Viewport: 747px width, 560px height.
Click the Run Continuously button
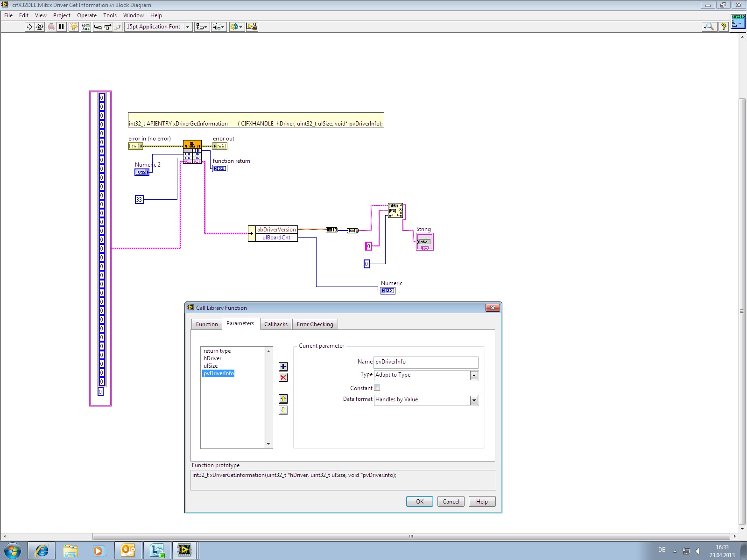click(40, 27)
